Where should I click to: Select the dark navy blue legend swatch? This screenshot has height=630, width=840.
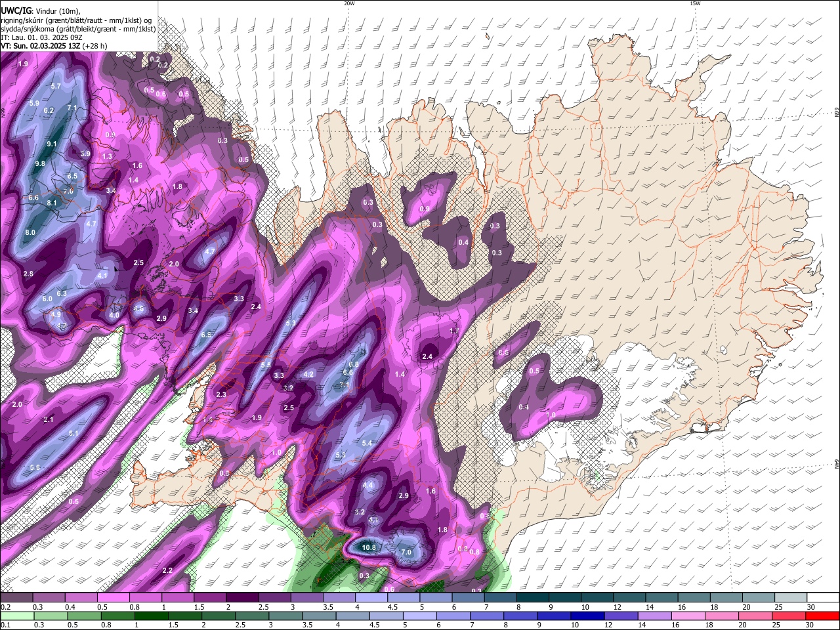(587, 616)
